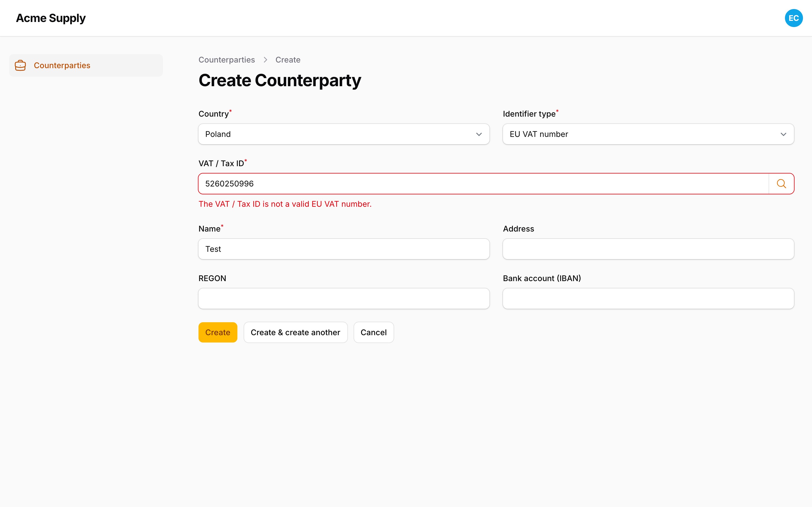
Task: Expand the Identifier type dropdown arrow
Action: [x=783, y=134]
